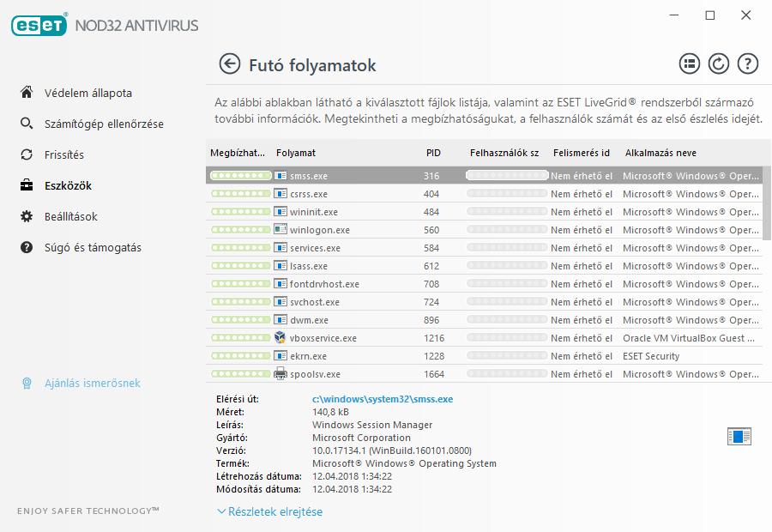Select the ekrn.exe process name

[308, 356]
